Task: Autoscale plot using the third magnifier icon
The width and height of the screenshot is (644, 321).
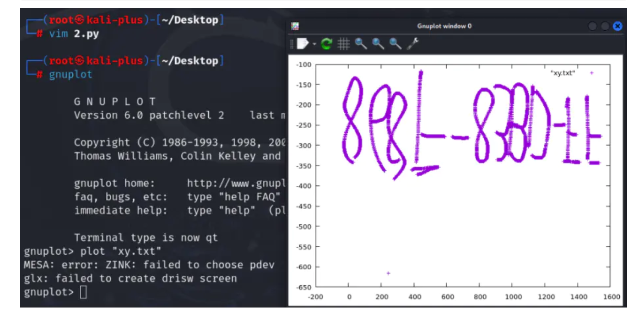Action: pyautogui.click(x=395, y=44)
